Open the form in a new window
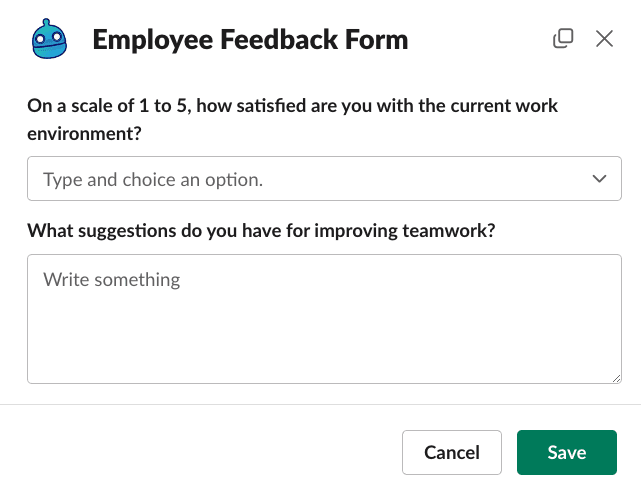Screen dimensions: 641x491 tap(563, 39)
